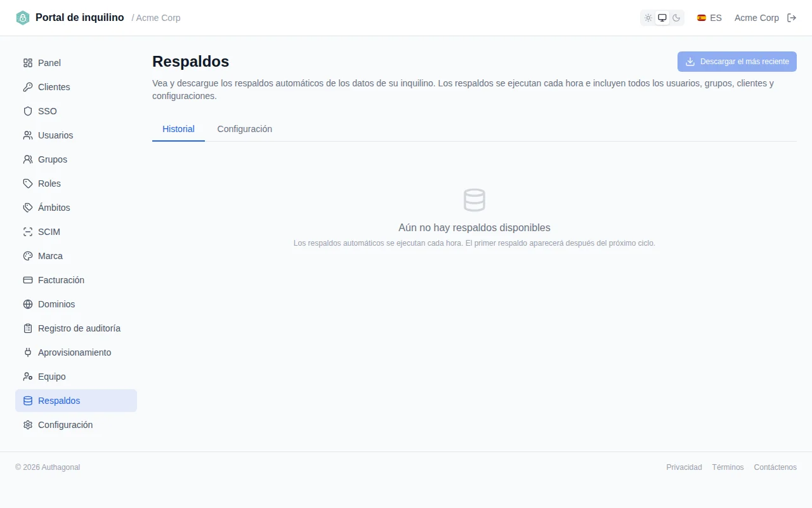Click Descargar el más reciente button
Image resolution: width=812 pixels, height=508 pixels.
click(737, 62)
